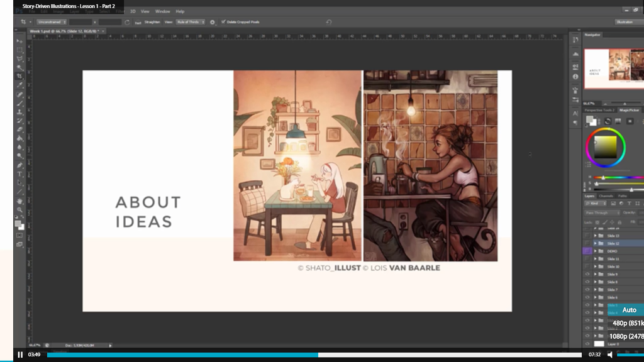The height and width of the screenshot is (362, 644).
Task: Choose 480p video quality
Action: click(x=628, y=323)
